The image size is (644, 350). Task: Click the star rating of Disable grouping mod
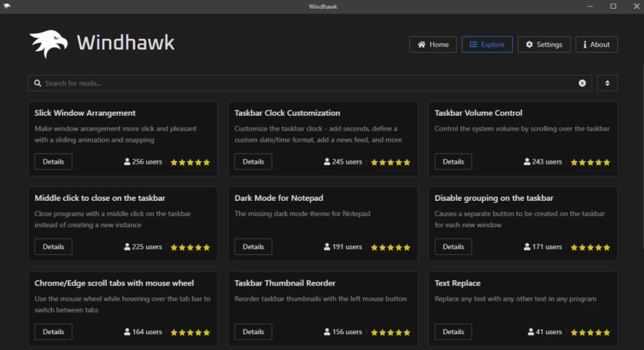tap(590, 247)
